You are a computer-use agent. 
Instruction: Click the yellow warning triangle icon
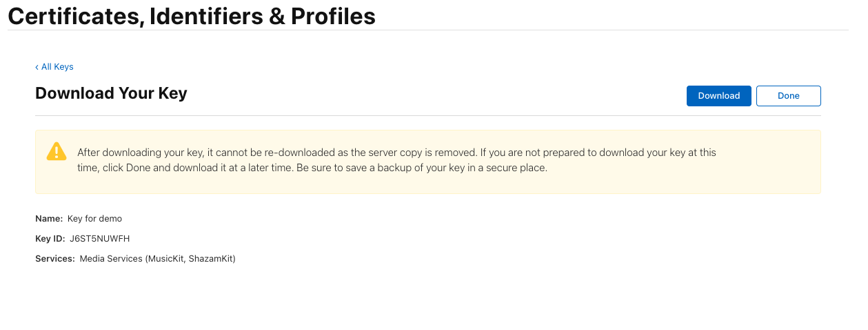pos(56,152)
